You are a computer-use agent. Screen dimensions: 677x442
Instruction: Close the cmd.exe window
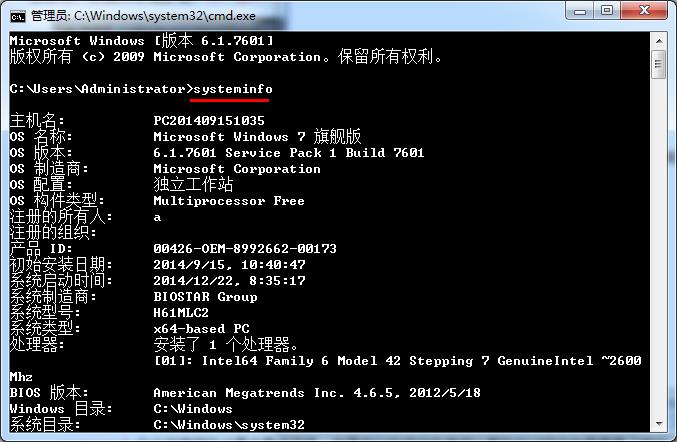644,11
